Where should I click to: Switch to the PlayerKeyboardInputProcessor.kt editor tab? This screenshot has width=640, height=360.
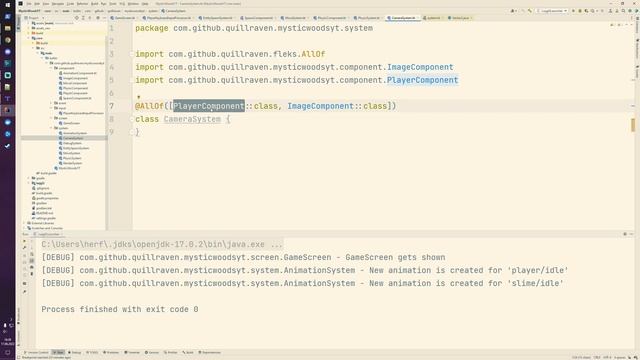point(168,18)
